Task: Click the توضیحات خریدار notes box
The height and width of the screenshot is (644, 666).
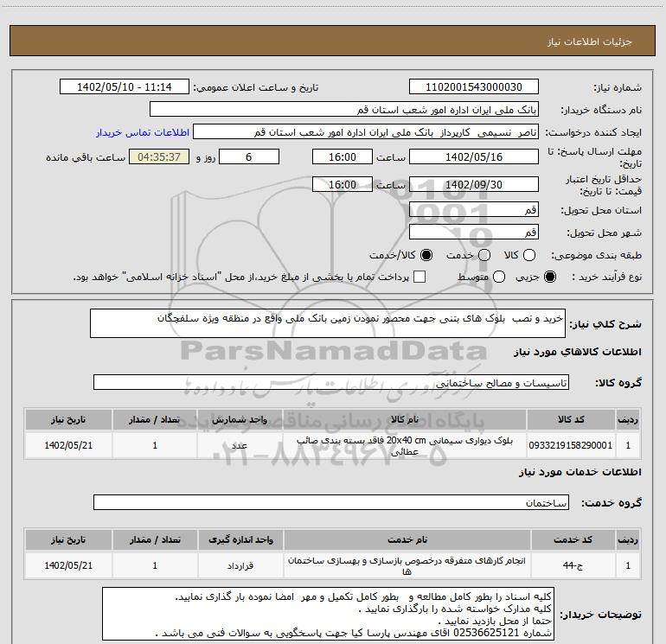Action: [328, 614]
